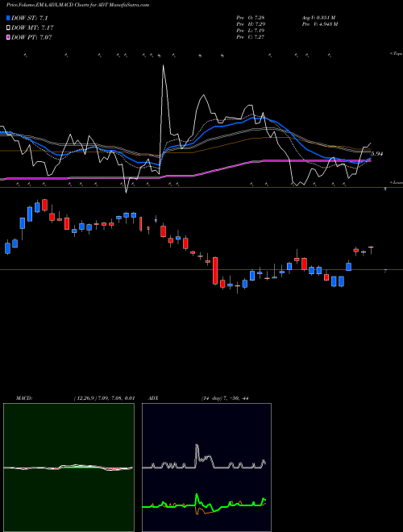Click the blue DOW ST legend swatch
Image resolution: width=403 pixels, height=532 pixels.
pyautogui.click(x=8, y=18)
